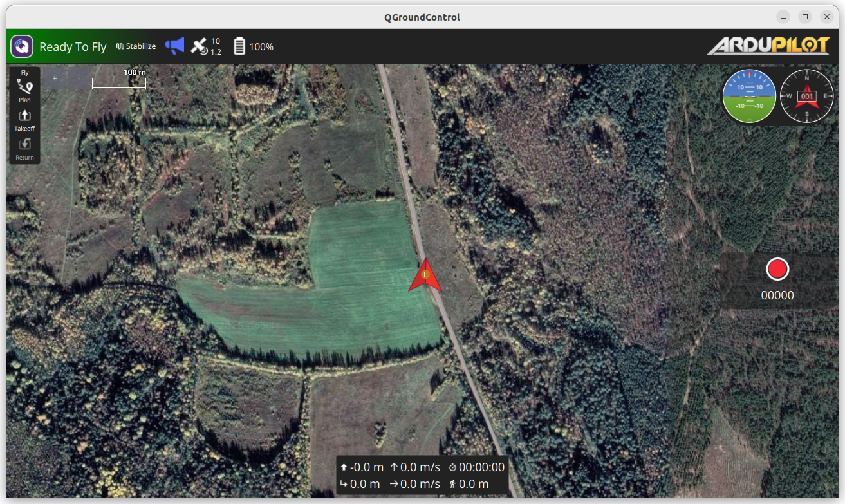The height and width of the screenshot is (504, 845).
Task: Click the Ready To Fly status
Action: pyautogui.click(x=73, y=47)
